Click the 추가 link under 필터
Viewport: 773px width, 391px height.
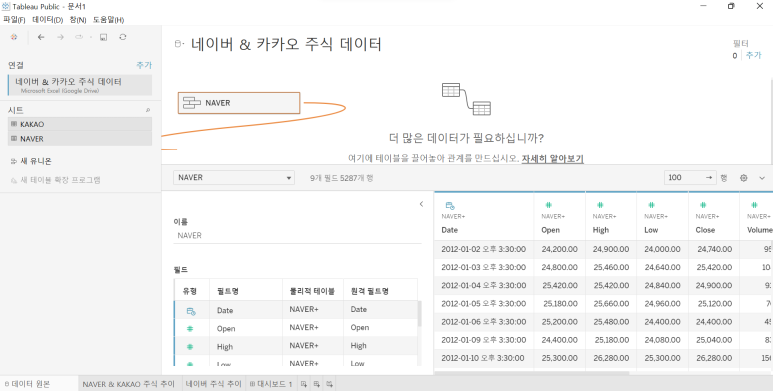click(753, 55)
